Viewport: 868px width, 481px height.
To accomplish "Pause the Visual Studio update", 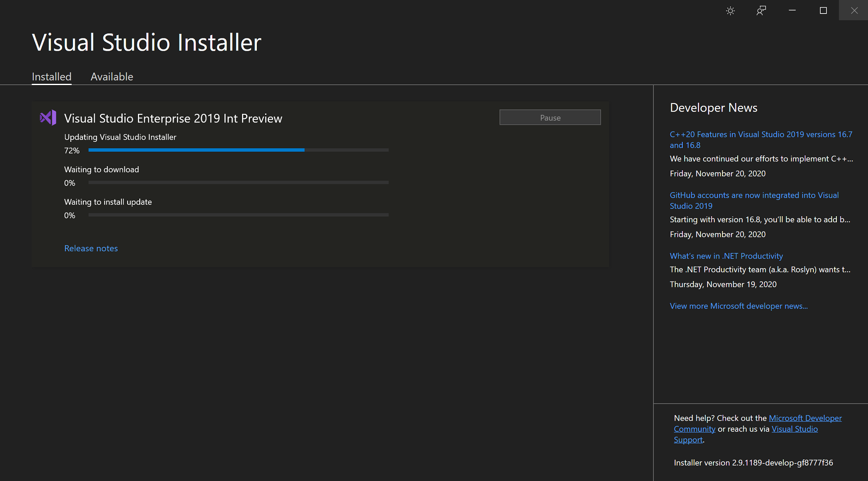I will point(550,118).
